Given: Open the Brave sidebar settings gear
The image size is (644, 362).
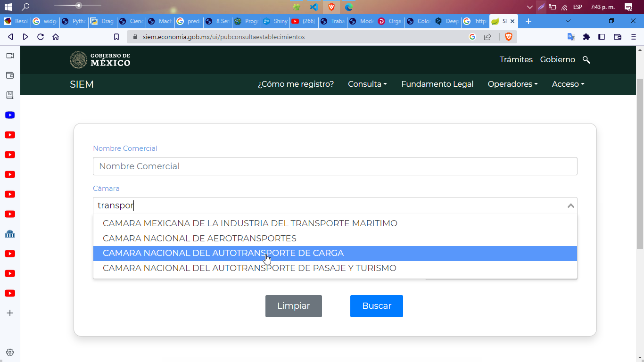Looking at the screenshot, I should [x=9, y=352].
